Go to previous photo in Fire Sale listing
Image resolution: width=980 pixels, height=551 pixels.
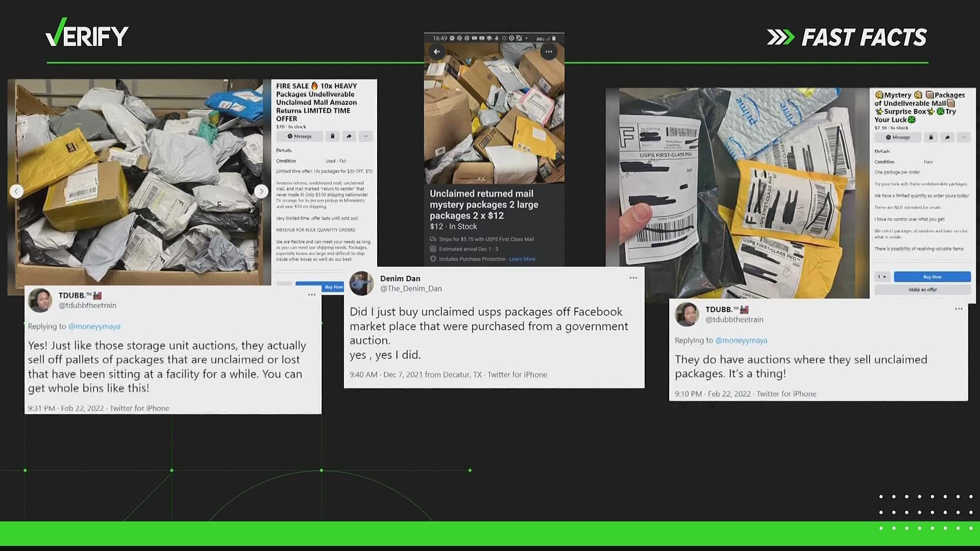point(16,191)
